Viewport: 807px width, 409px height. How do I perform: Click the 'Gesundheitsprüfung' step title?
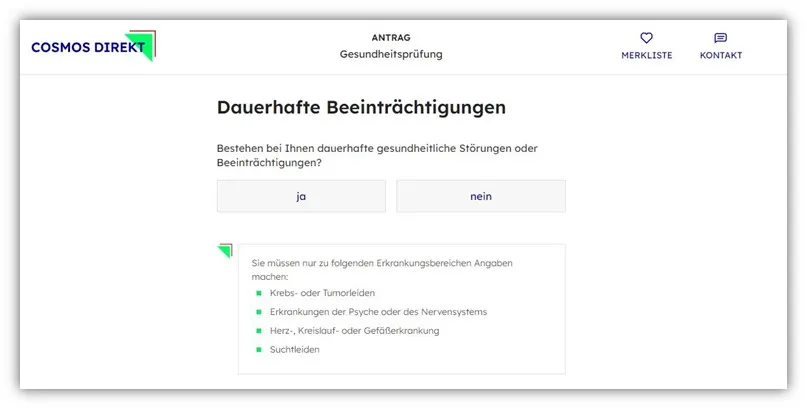(x=391, y=54)
